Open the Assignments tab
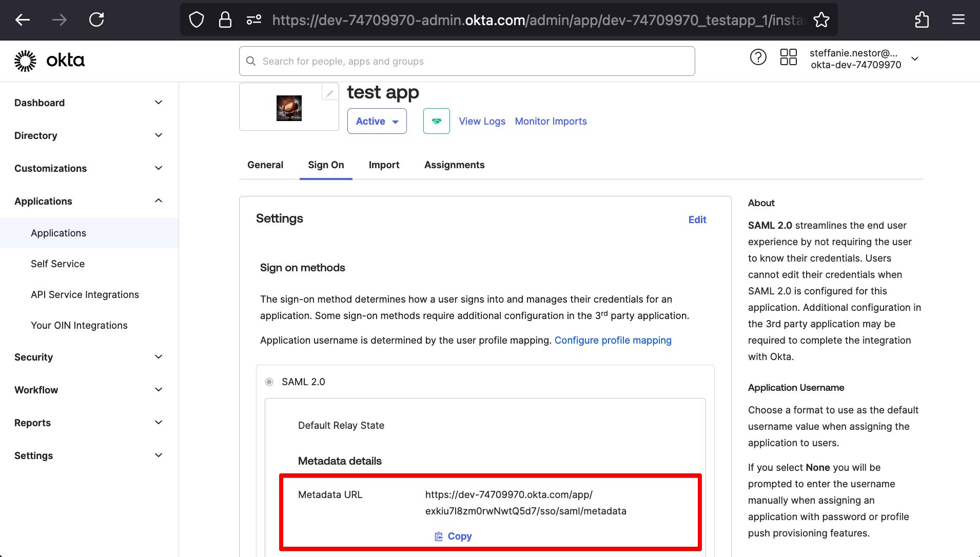Screen dimensions: 980x557 point(454,165)
